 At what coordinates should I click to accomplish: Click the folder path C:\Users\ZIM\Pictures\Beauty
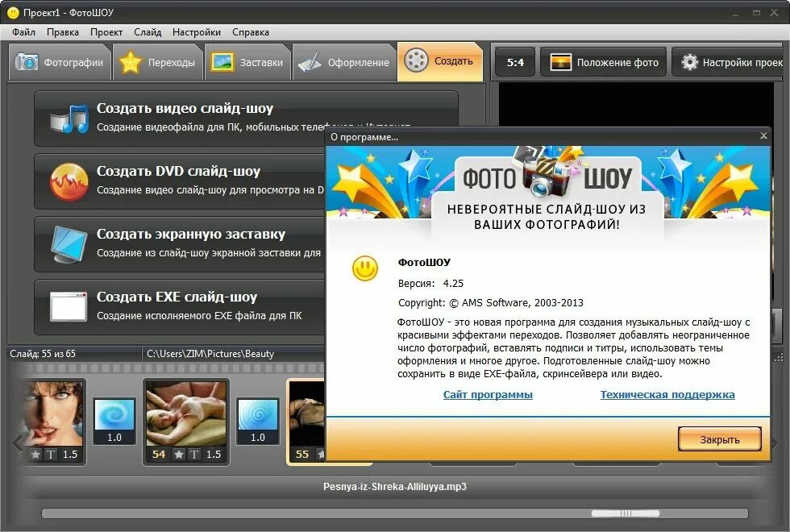tap(210, 354)
